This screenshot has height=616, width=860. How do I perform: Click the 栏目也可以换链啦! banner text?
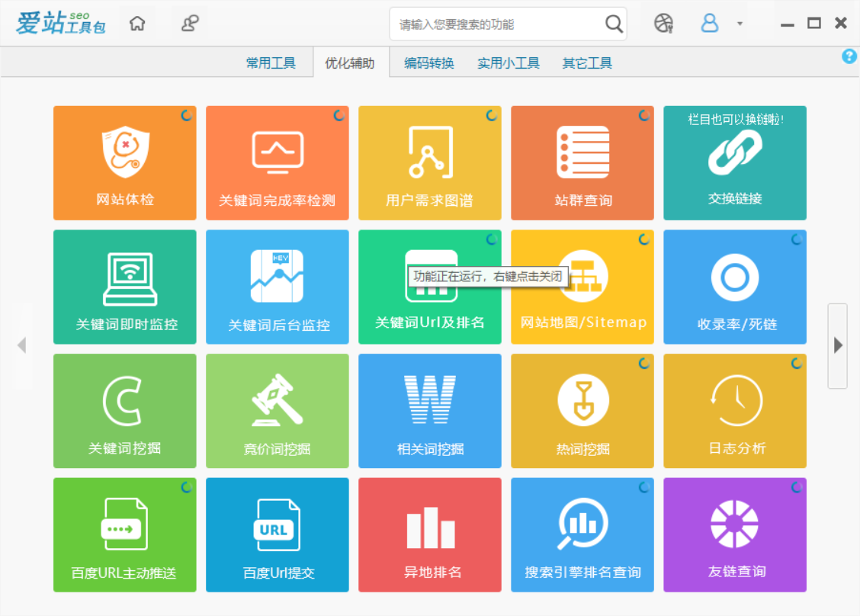click(735, 119)
